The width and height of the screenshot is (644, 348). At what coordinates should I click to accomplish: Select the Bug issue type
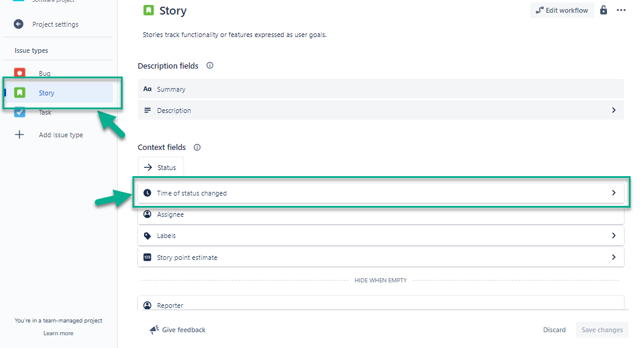[x=45, y=73]
